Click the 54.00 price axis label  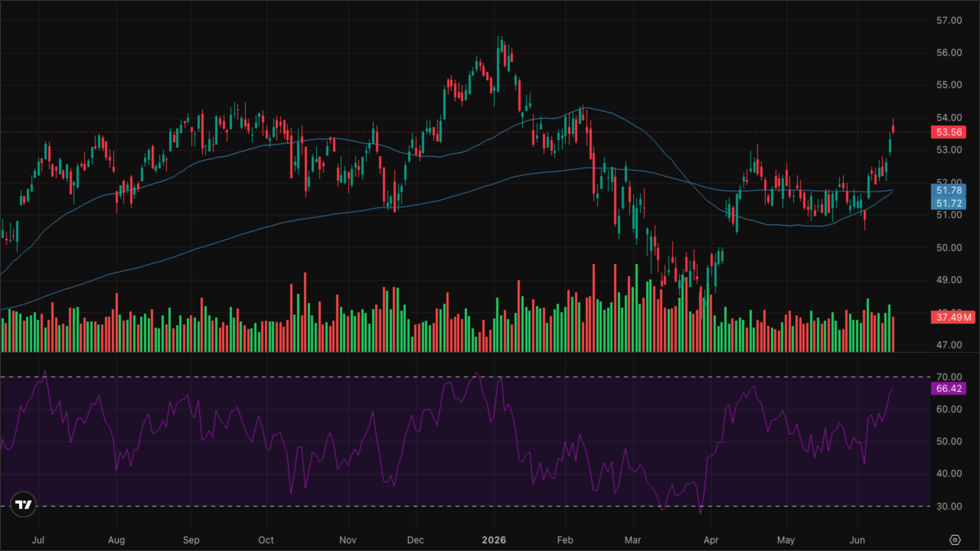pyautogui.click(x=949, y=117)
